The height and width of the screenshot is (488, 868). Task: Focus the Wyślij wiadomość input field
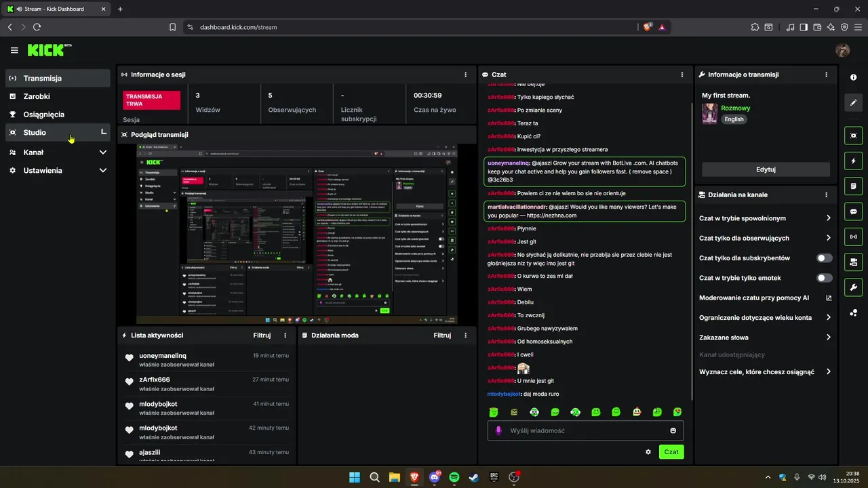tap(585, 430)
